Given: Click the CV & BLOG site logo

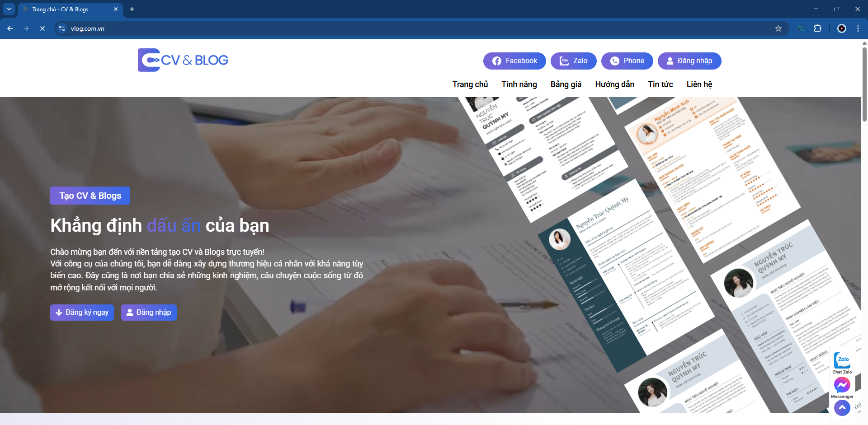Looking at the screenshot, I should click(183, 60).
